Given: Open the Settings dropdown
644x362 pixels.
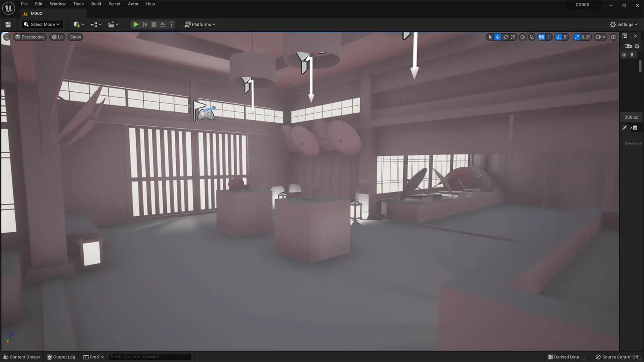Looking at the screenshot, I should [623, 25].
